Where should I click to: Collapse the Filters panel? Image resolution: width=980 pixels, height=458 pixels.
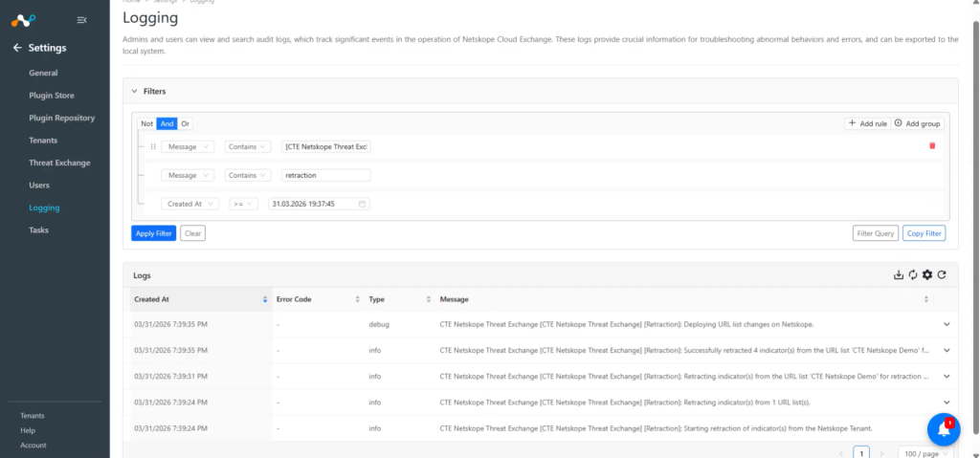tap(134, 91)
